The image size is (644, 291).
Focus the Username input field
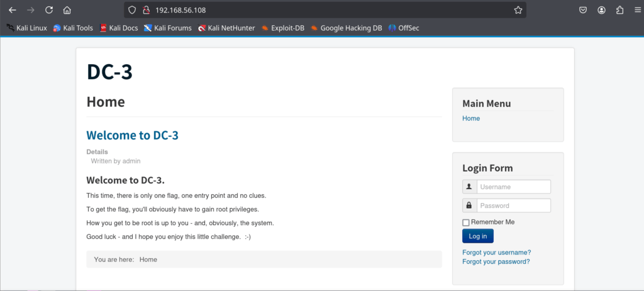click(x=513, y=187)
